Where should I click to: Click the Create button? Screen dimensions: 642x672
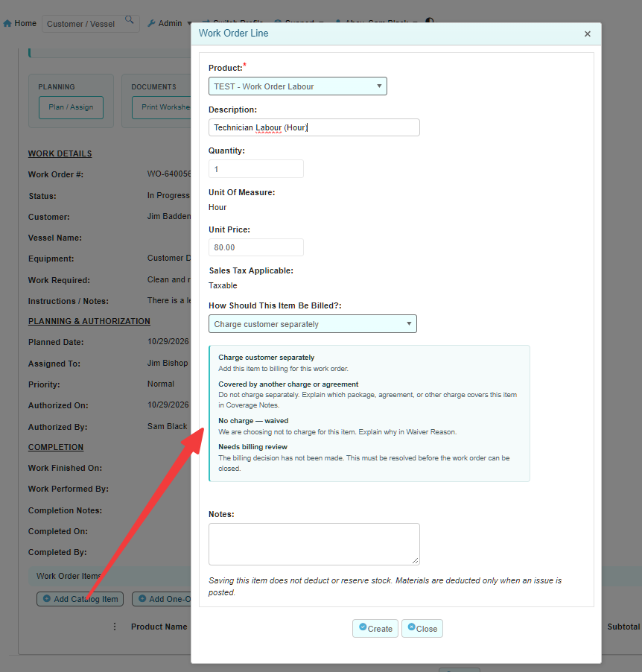(x=375, y=628)
